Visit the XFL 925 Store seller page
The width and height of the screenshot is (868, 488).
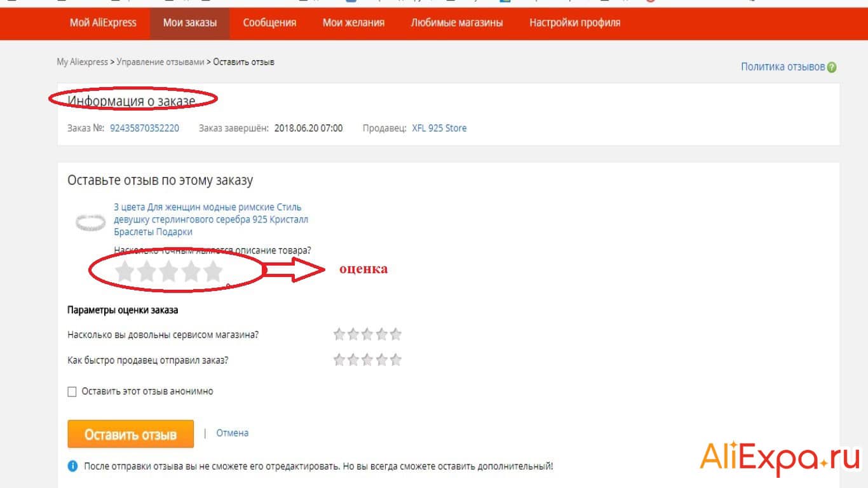click(x=439, y=128)
